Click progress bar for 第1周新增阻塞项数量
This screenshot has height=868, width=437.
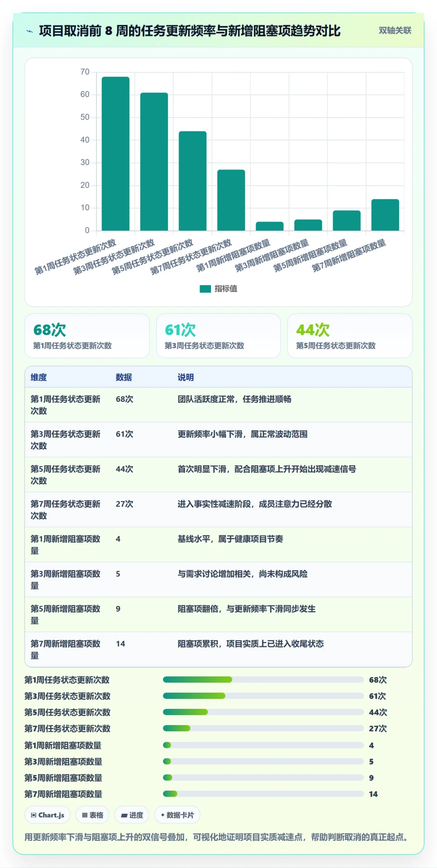(x=263, y=745)
